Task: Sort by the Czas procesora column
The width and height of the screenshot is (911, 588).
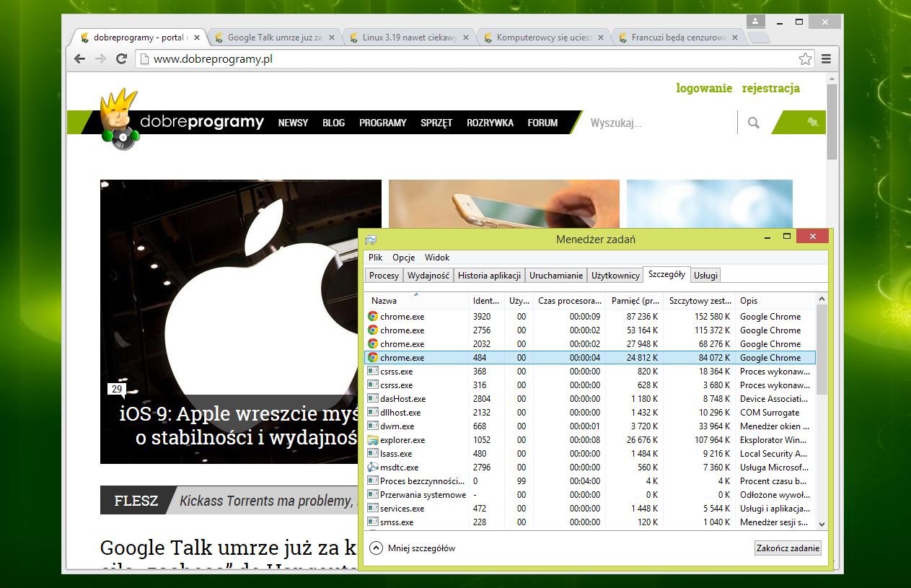Action: point(569,300)
